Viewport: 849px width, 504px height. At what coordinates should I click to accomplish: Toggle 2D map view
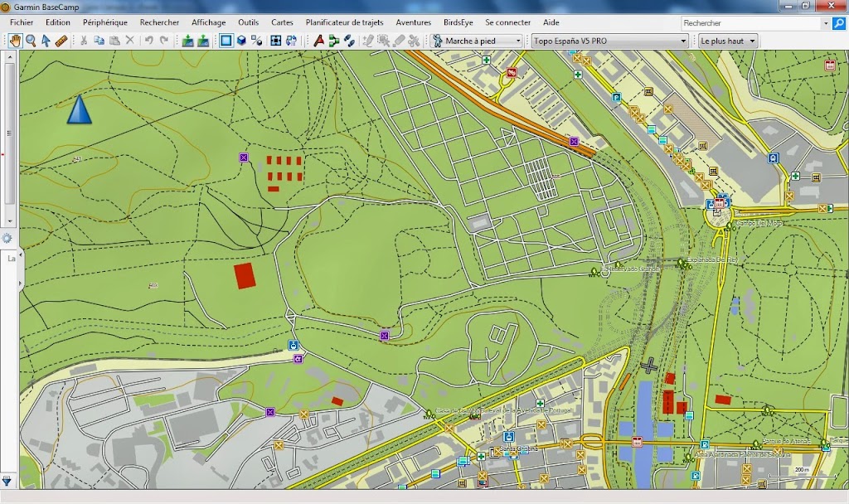coord(226,41)
